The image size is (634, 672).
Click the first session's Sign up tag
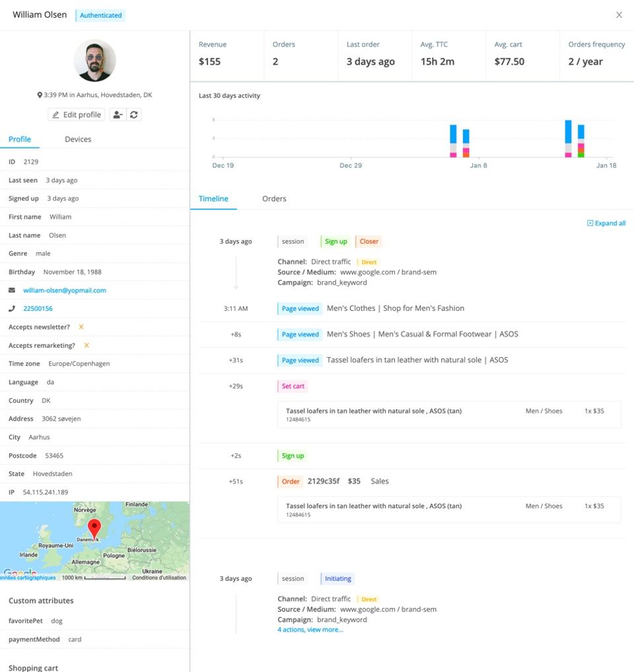click(x=335, y=242)
